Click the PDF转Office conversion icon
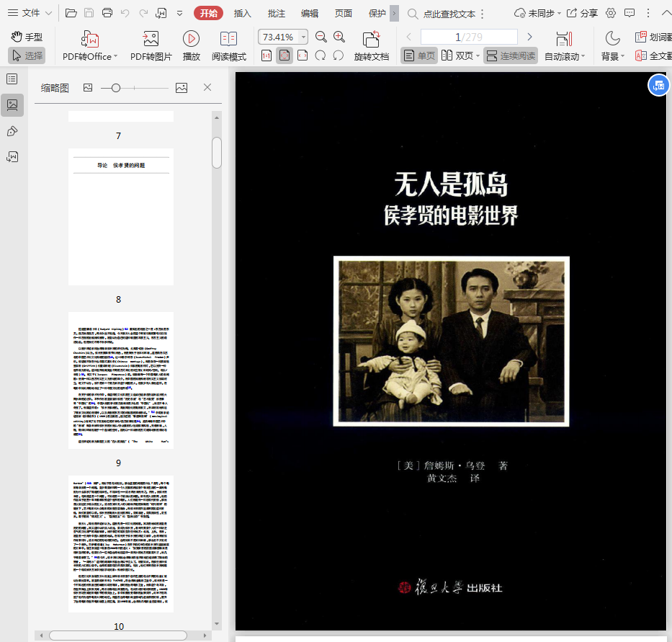The height and width of the screenshot is (642, 672). tap(89, 40)
